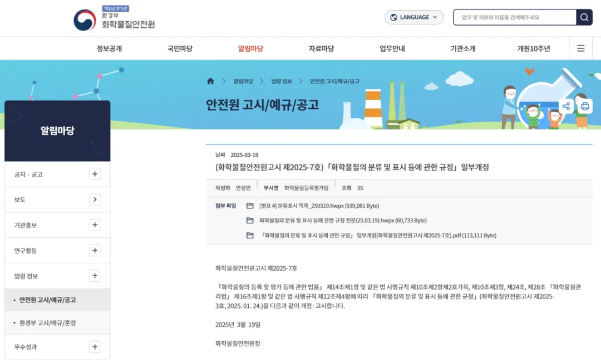This screenshot has width=601, height=364.
Task: Click the print icon on banner
Action: [x=585, y=106]
